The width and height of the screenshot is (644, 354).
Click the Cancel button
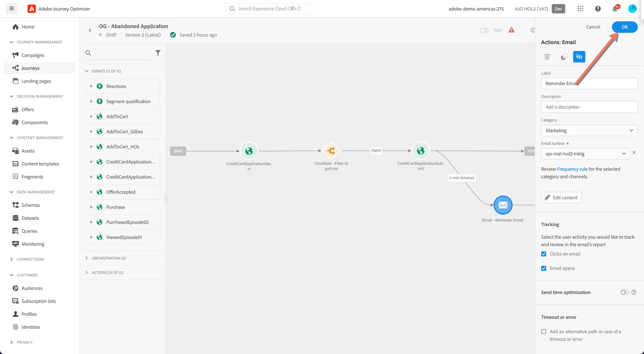click(593, 27)
